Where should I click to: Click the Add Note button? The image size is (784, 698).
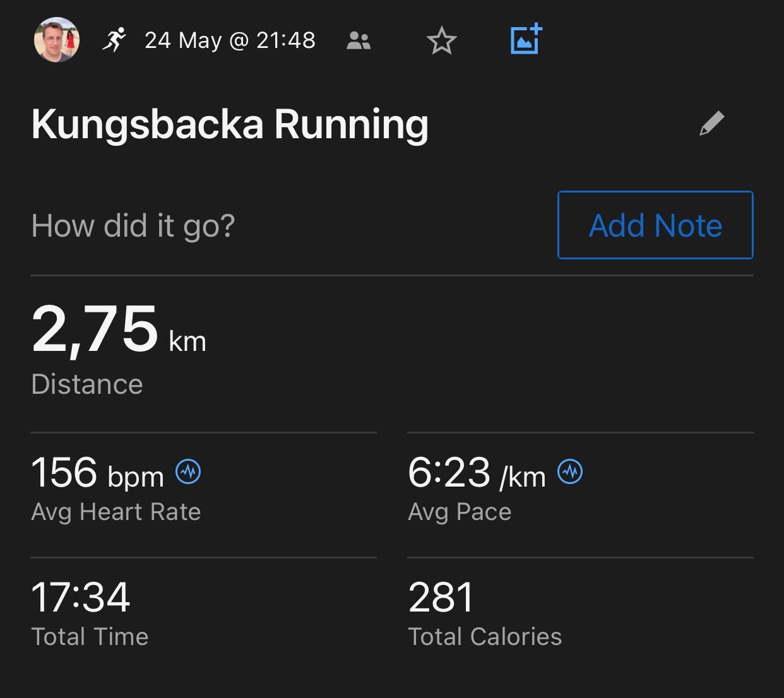click(x=655, y=225)
